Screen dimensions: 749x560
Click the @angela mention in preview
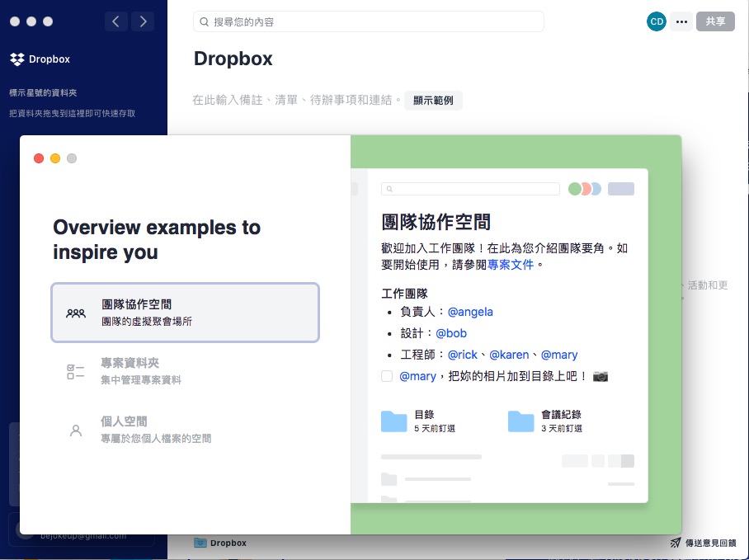coord(470,312)
